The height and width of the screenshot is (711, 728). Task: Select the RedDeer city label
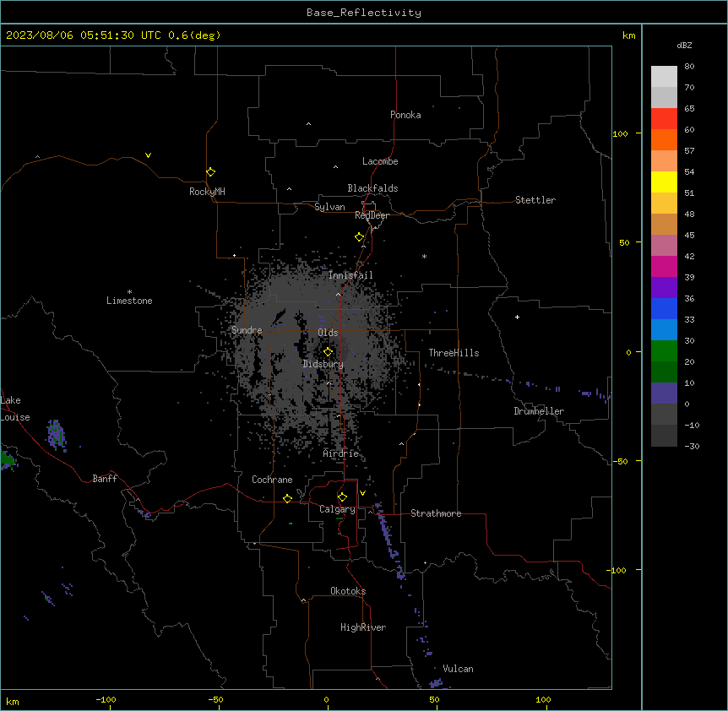click(x=372, y=215)
